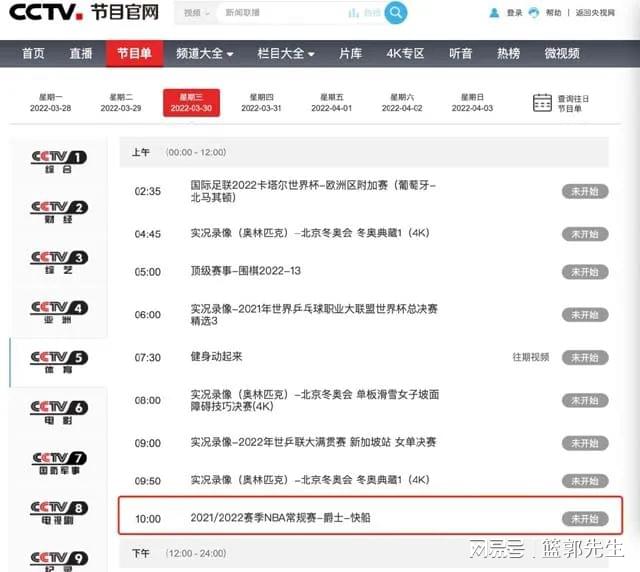Open the 直播 nav item

click(x=81, y=53)
